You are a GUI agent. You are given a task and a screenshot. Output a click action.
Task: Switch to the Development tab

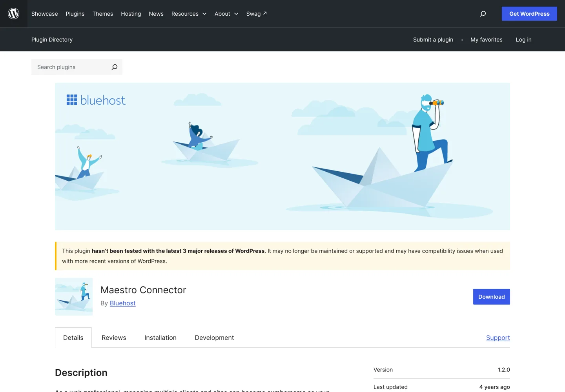[x=214, y=338]
